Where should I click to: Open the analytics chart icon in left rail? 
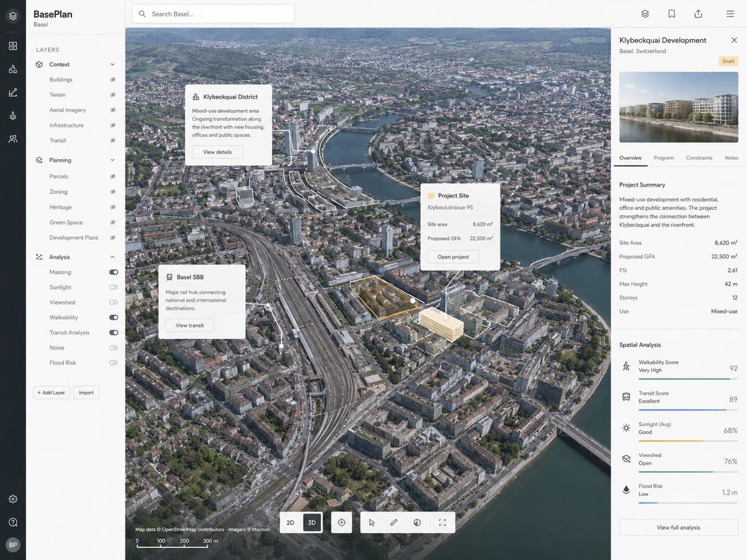coord(12,93)
